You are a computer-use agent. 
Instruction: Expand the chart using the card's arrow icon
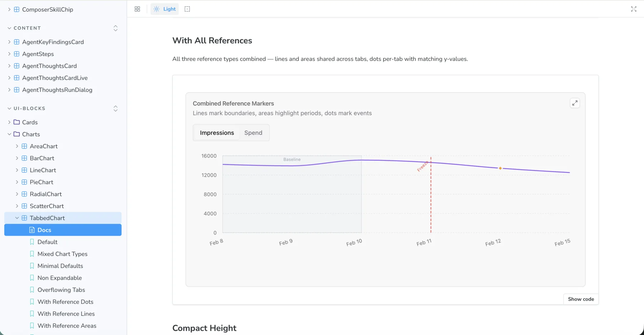pos(575,103)
